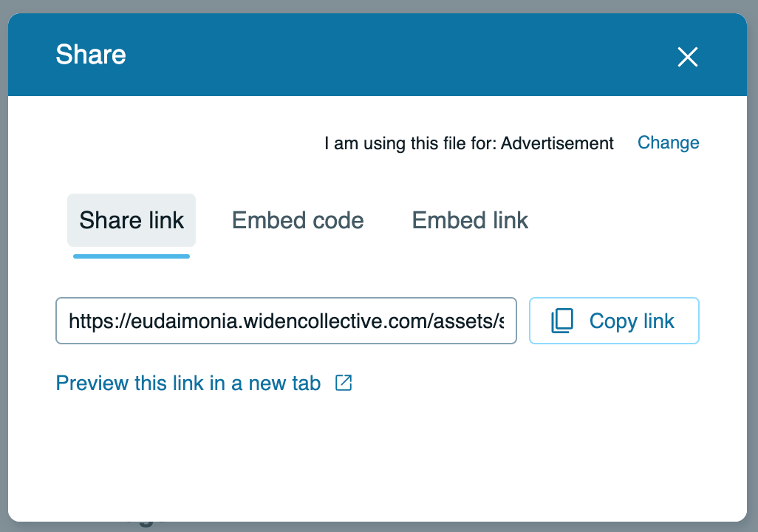
Task: Click the word Advertisement in usage text
Action: point(557,143)
